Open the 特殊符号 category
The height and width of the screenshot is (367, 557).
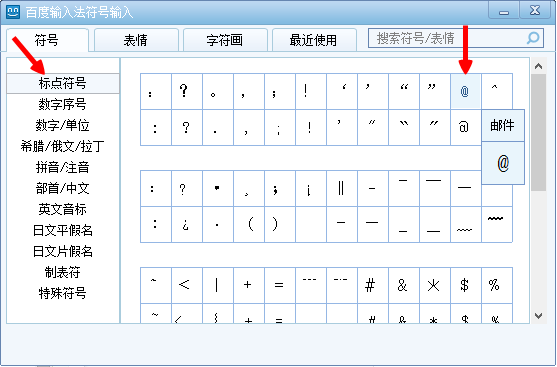pyautogui.click(x=63, y=293)
